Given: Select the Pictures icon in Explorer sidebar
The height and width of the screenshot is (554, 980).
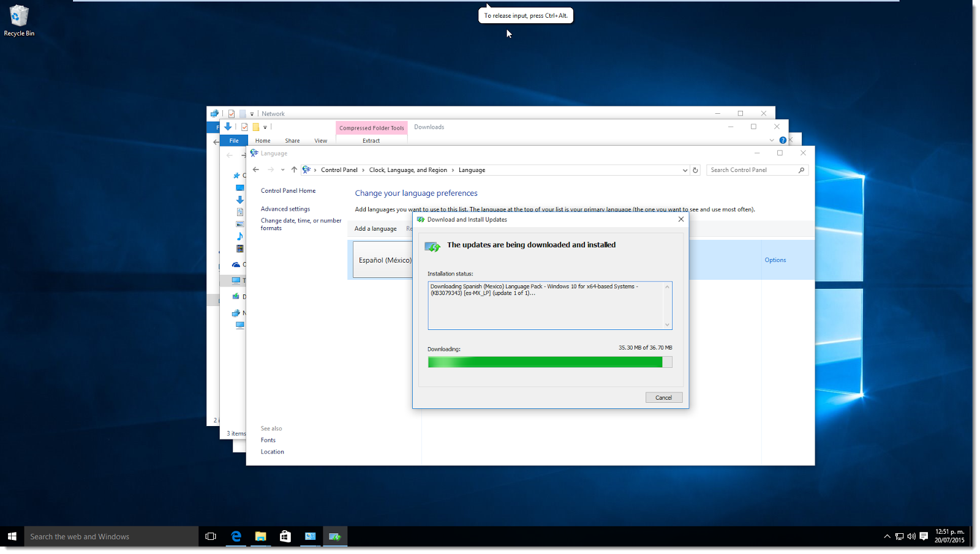Looking at the screenshot, I should tap(240, 224).
